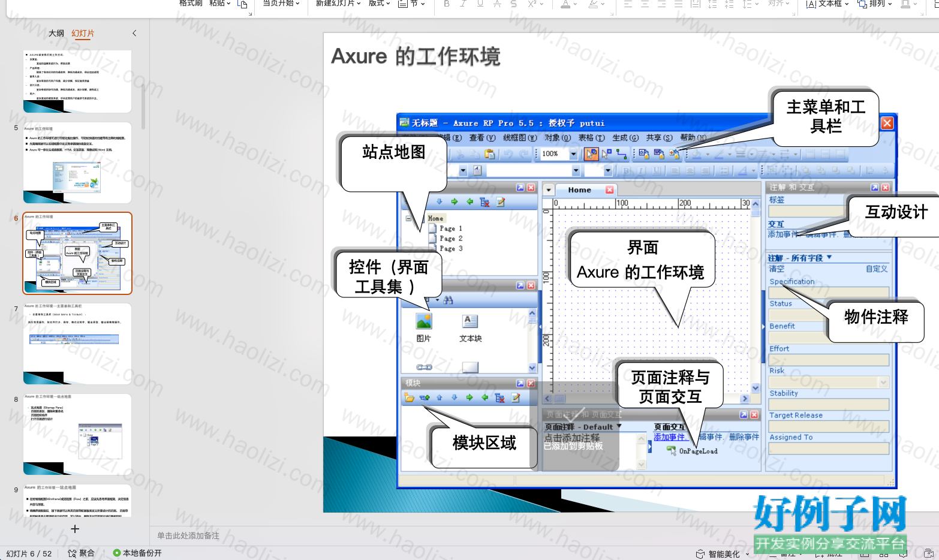Screen dimensions: 939x560
Task: Click the 文本框 text box icon
Action: click(811, 4)
